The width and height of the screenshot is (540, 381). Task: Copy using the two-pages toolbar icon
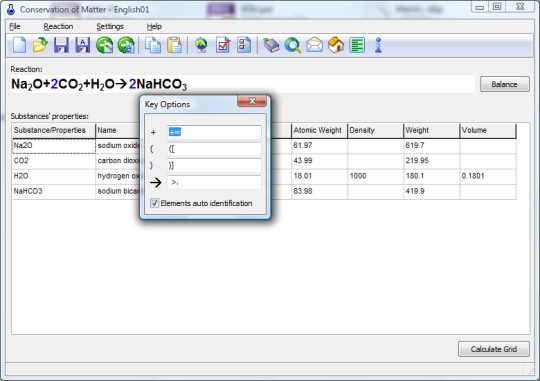[153, 45]
